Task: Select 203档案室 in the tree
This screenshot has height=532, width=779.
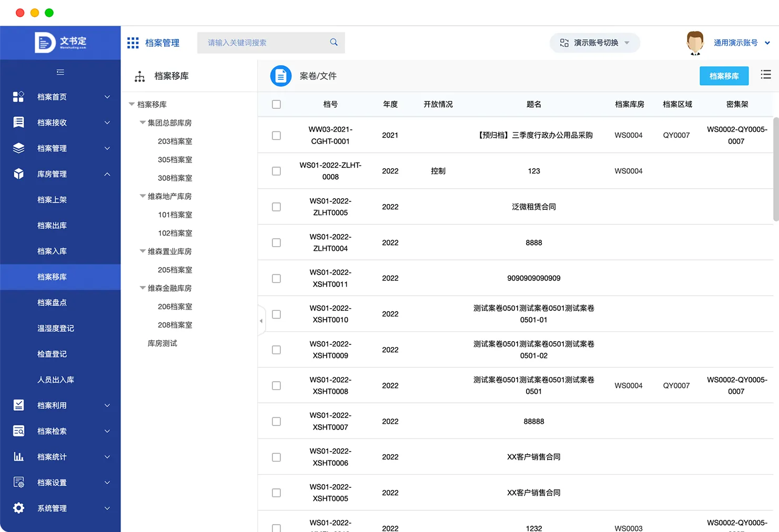Action: coord(175,141)
